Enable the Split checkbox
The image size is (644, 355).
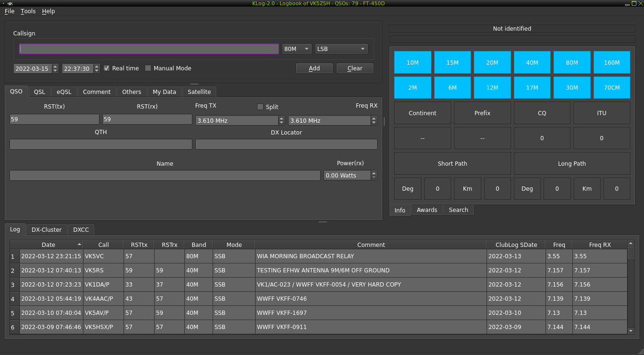260,107
